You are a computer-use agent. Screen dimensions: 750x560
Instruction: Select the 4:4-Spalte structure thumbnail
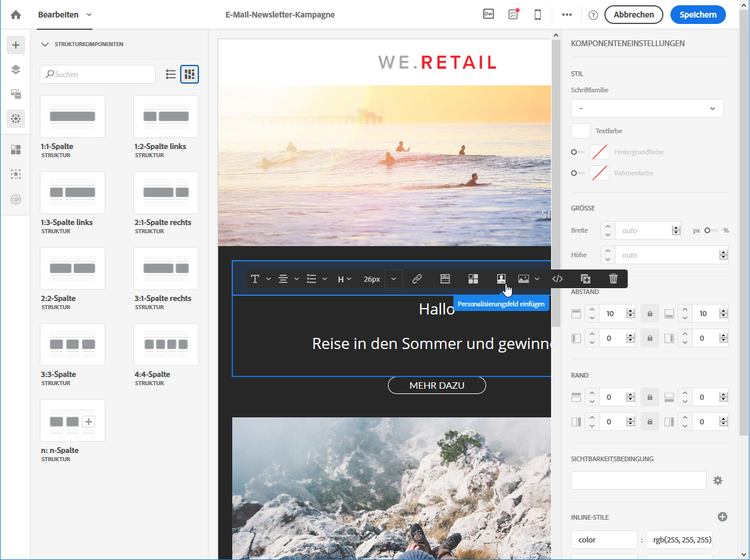(166, 344)
